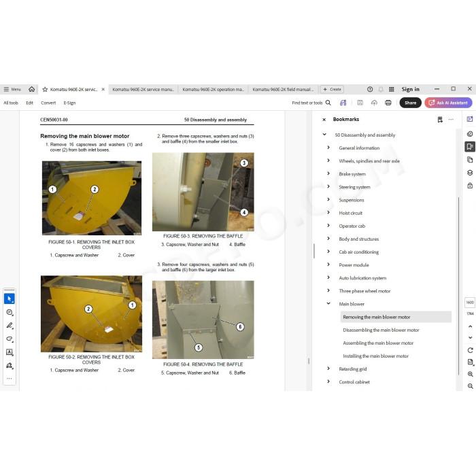
Task: Open the Power module bookmark
Action: click(354, 265)
